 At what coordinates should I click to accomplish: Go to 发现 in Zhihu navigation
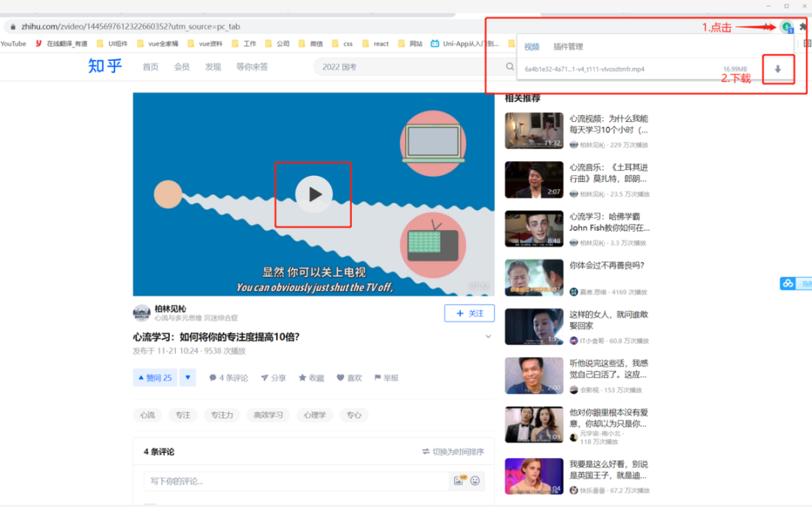tap(213, 67)
